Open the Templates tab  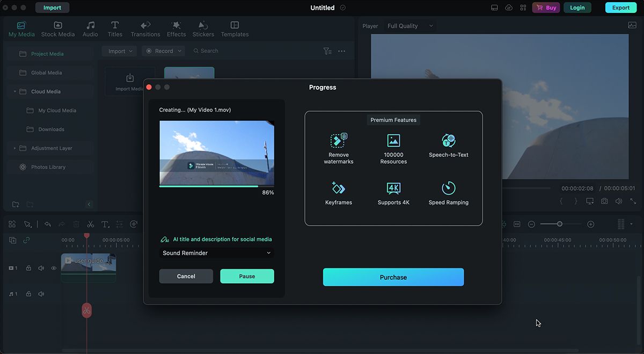pos(235,29)
